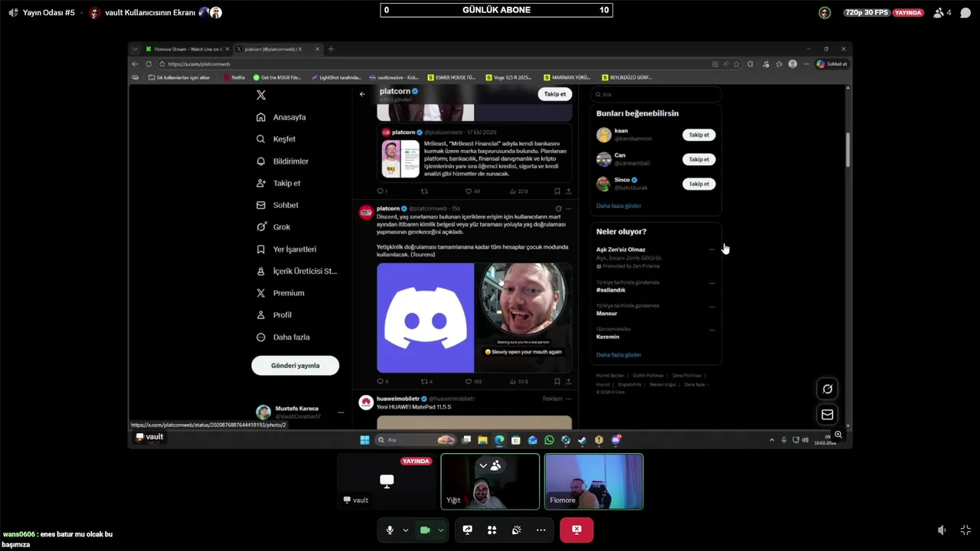The image size is (980, 551).
Task: Open the Discord tweet image
Action: (x=474, y=318)
